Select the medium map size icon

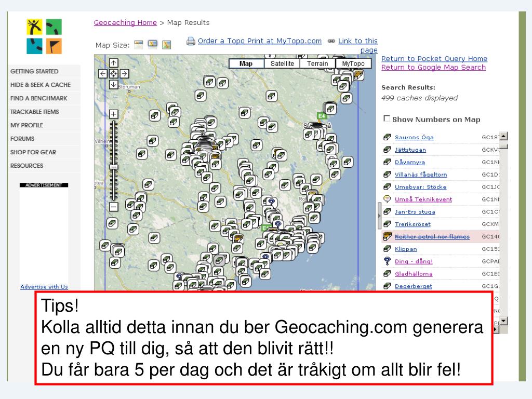[153, 45]
